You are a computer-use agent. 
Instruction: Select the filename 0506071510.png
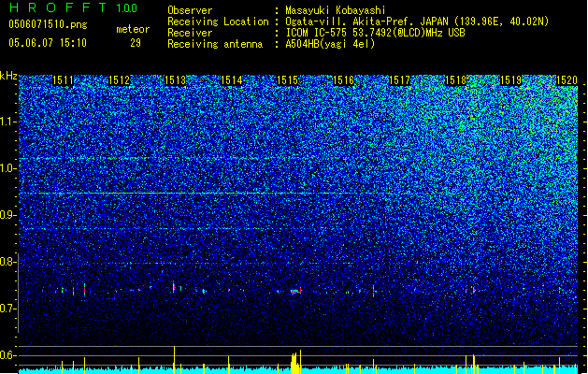pos(48,24)
